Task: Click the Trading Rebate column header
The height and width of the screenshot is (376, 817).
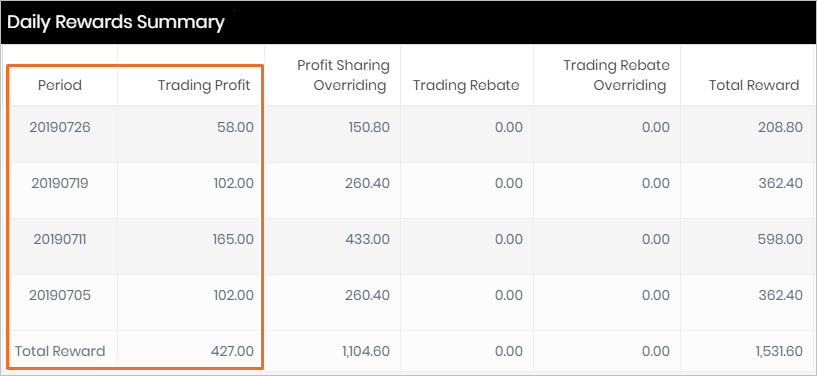Action: click(x=466, y=85)
